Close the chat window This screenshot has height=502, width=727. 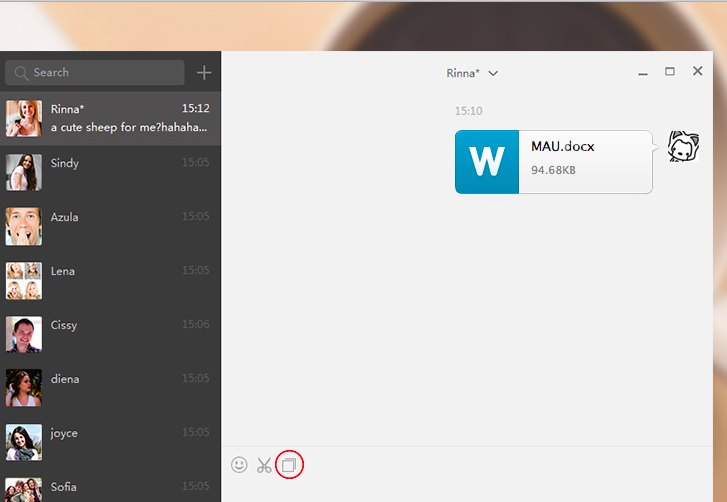pos(697,71)
